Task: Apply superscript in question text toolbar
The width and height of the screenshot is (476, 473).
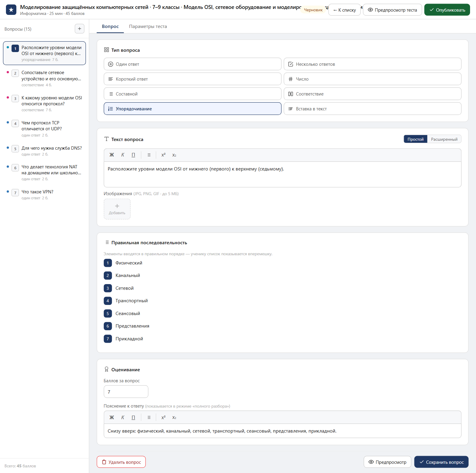Action: coord(163,155)
